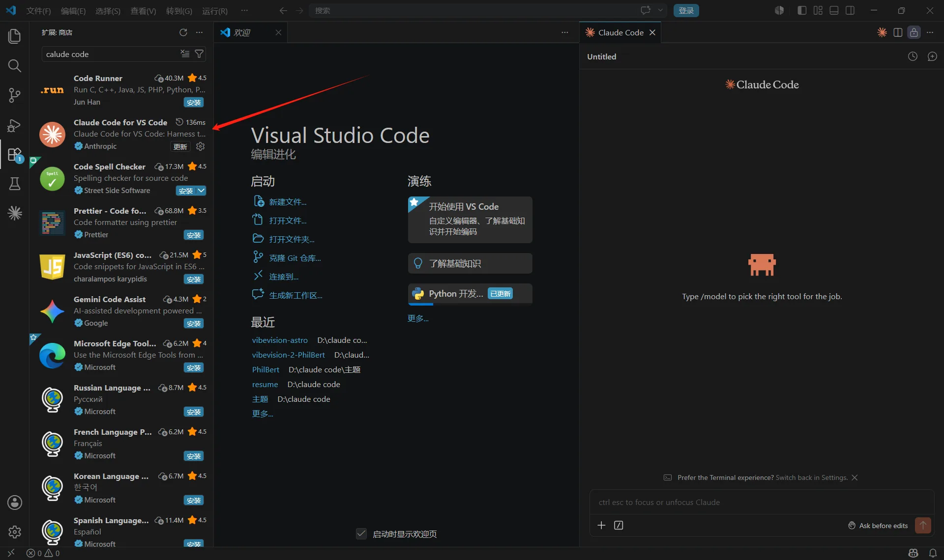This screenshot has height=560, width=944.
Task: Expand Code Spell Checker install dropdown arrow
Action: coord(201,191)
